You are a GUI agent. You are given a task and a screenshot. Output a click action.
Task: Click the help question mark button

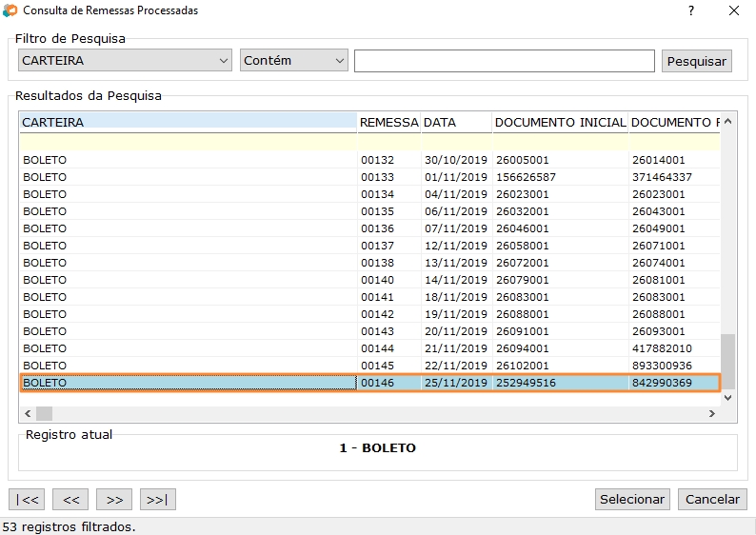691,11
